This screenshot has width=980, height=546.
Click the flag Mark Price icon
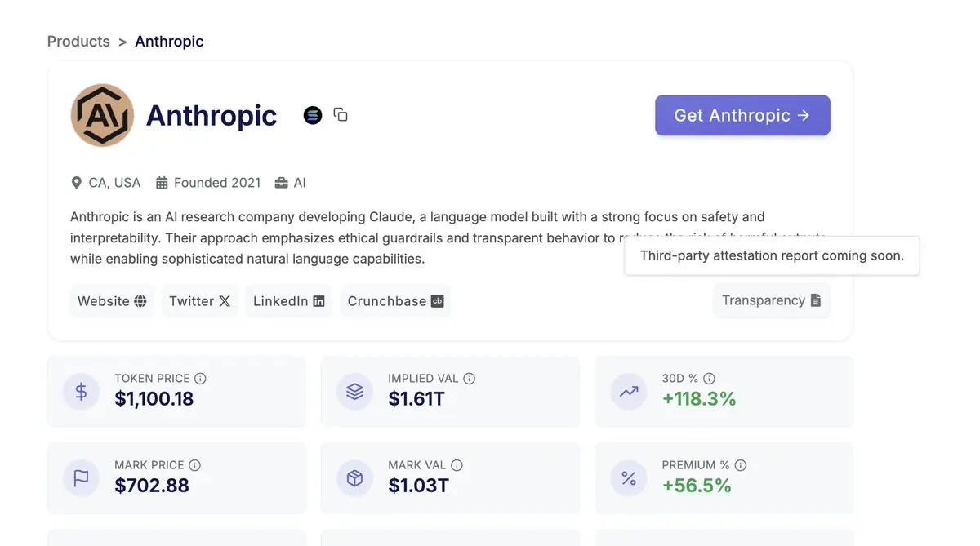click(x=81, y=478)
